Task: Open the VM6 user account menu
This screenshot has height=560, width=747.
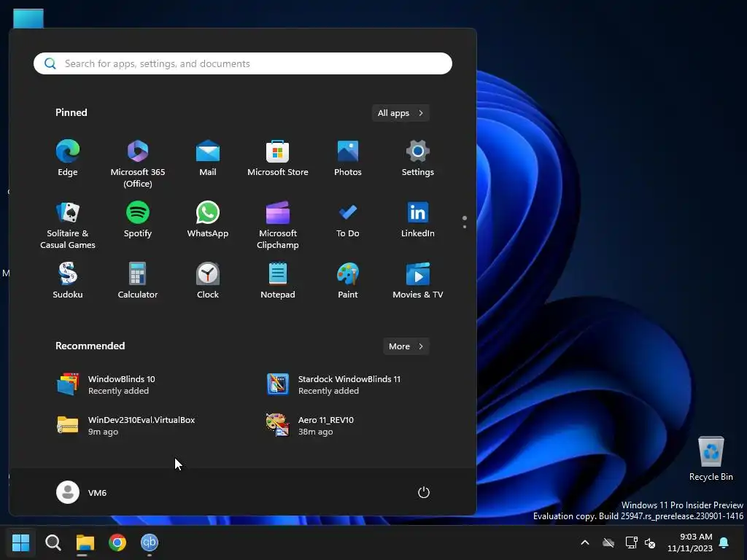Action: coord(82,492)
